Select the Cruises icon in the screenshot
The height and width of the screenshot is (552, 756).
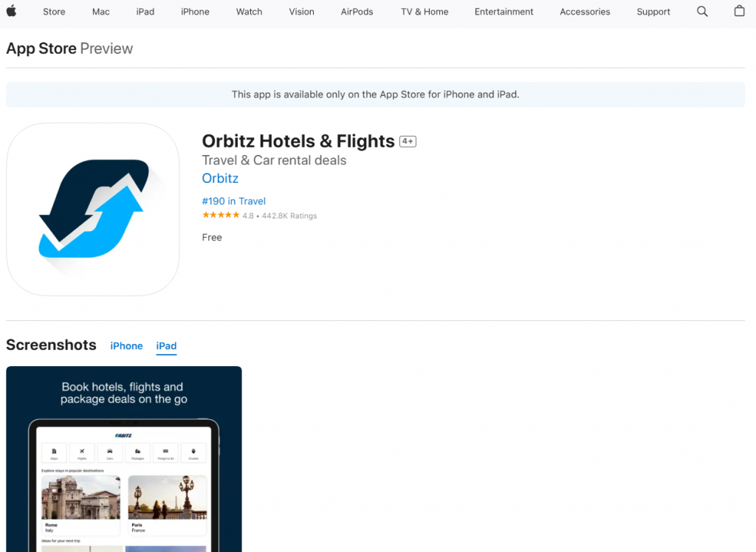(193, 452)
